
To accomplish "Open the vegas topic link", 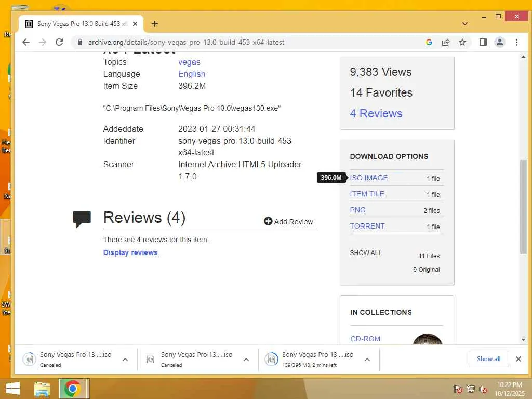I will [x=189, y=62].
